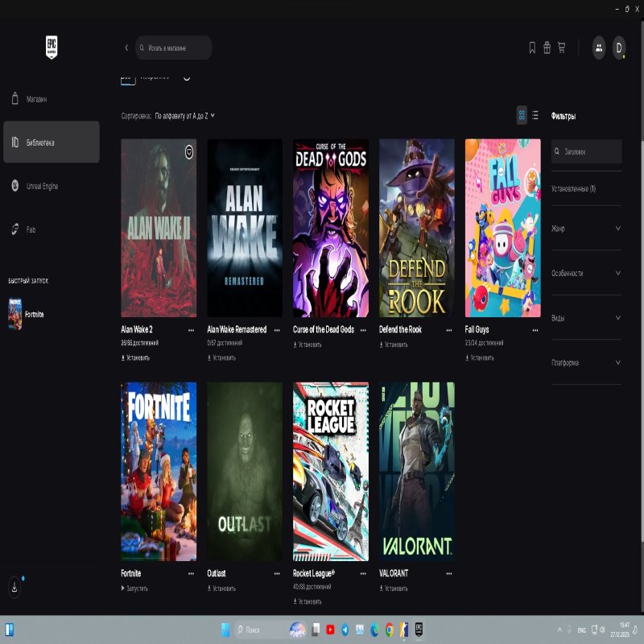Viewport: 644px width, 644px height.
Task: Open the Alan Wake 2 three-dot menu
Action: tap(191, 330)
